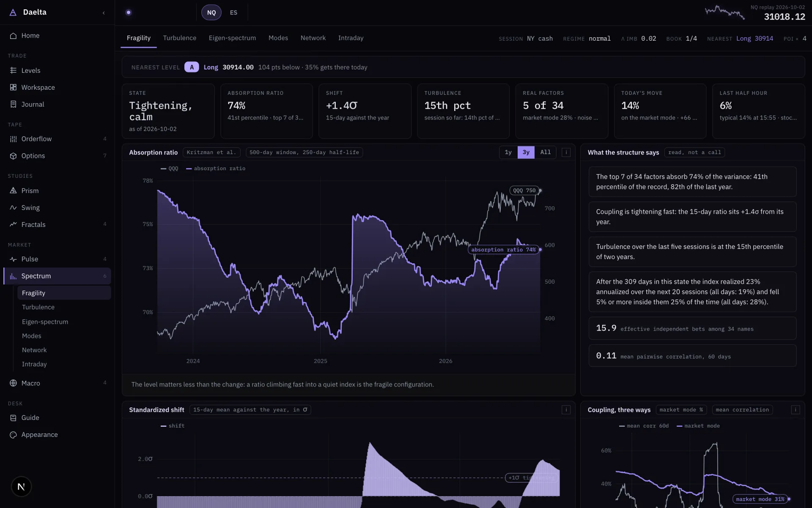Open the Fractals icon
812x508 pixels.
[13, 224]
